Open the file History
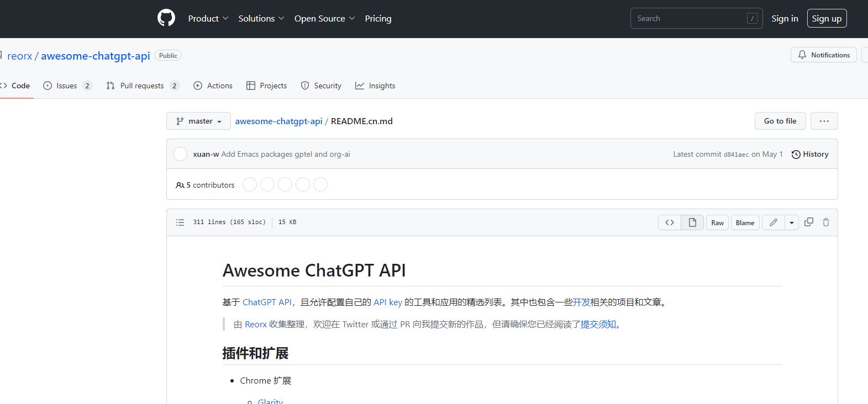 tap(810, 154)
